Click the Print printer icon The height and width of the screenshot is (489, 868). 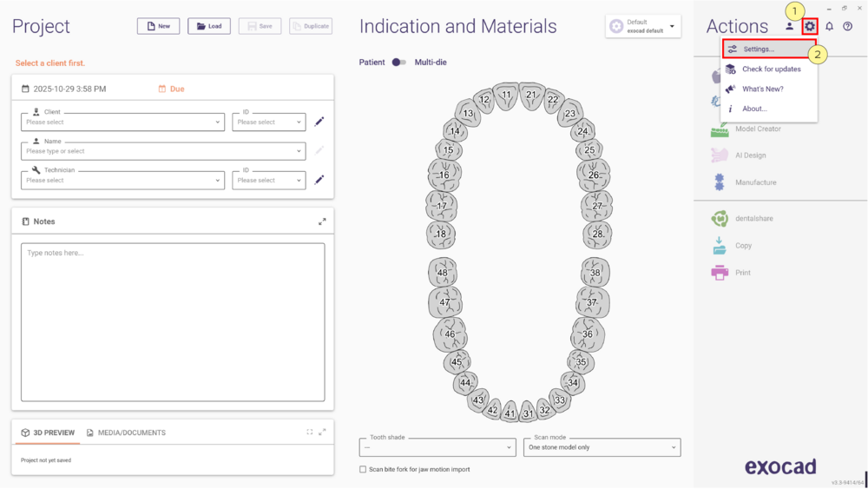(x=719, y=273)
